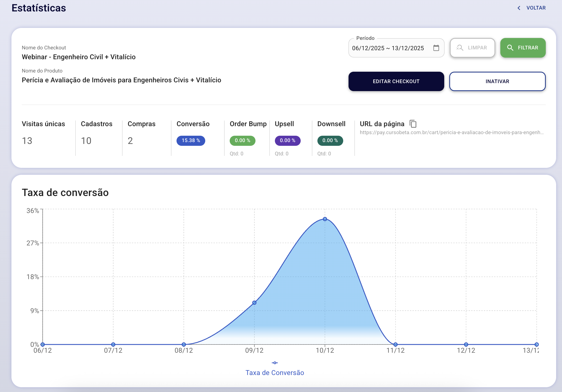Select the 10/12 peak data point
The image size is (562, 392).
(325, 219)
